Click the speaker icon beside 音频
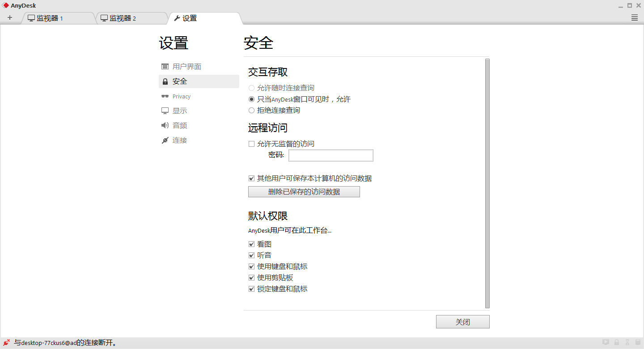644x349 pixels. point(165,125)
